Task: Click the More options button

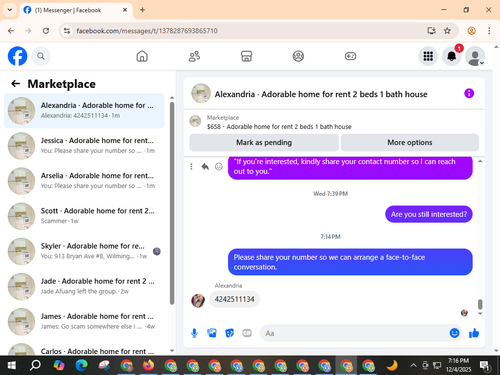Action: [x=410, y=143]
